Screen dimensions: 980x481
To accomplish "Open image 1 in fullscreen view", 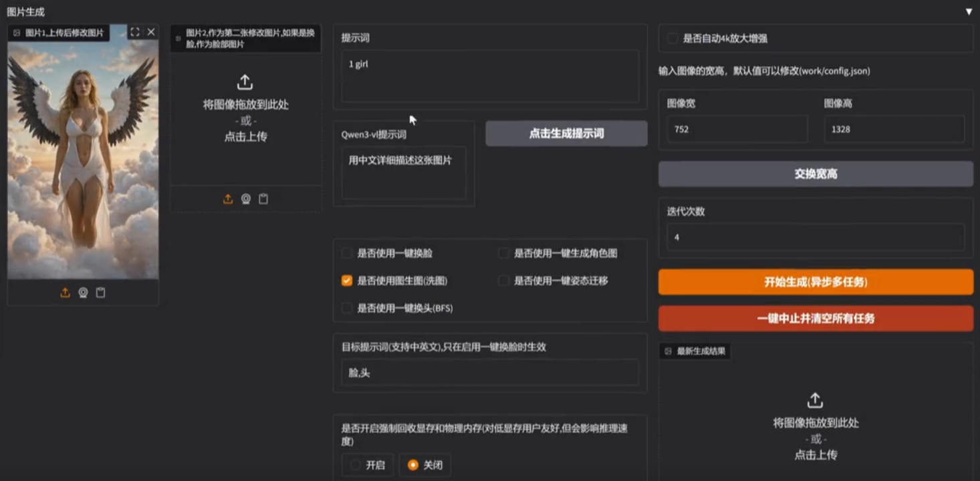I will (135, 32).
